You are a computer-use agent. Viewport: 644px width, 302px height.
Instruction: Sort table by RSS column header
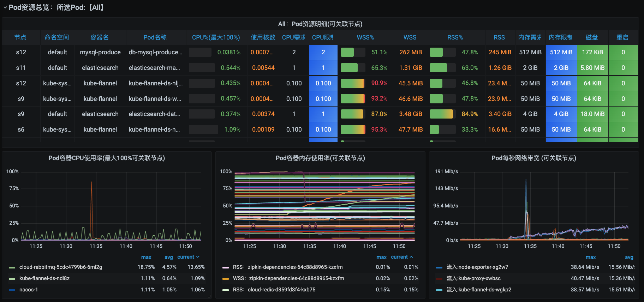pyautogui.click(x=499, y=37)
